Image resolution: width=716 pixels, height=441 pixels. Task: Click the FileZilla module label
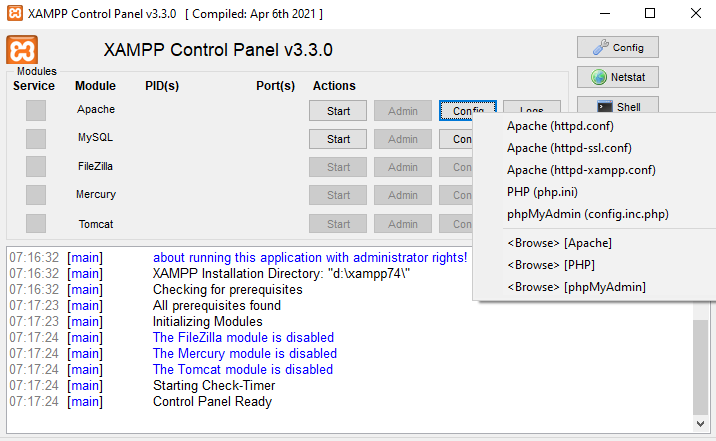tap(95, 166)
